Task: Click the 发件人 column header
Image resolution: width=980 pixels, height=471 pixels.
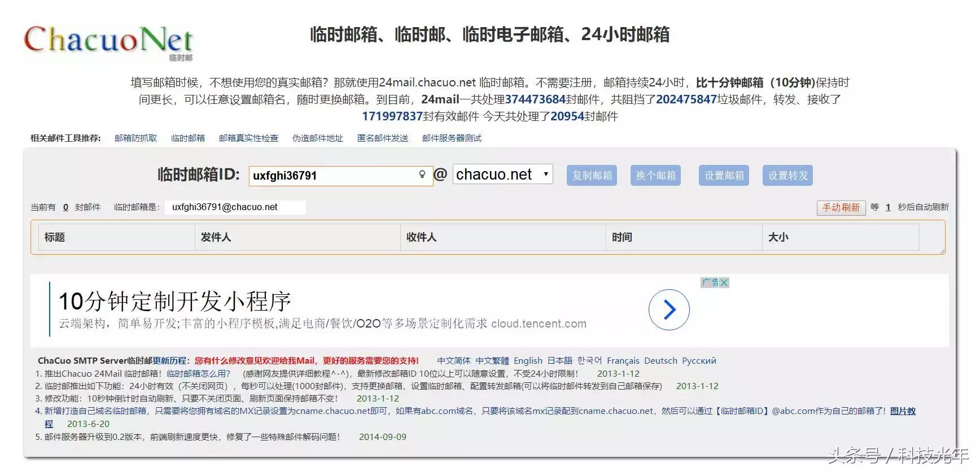Action: (297, 237)
